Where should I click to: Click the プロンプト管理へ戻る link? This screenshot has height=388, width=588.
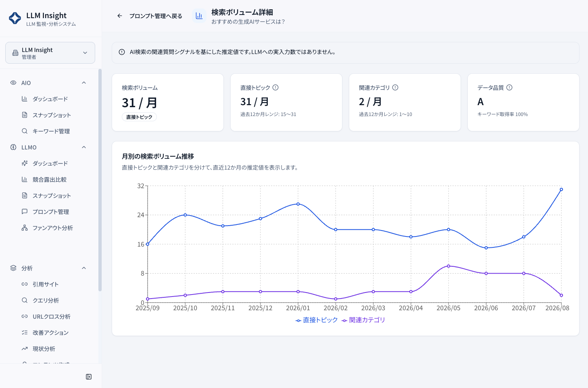point(156,16)
